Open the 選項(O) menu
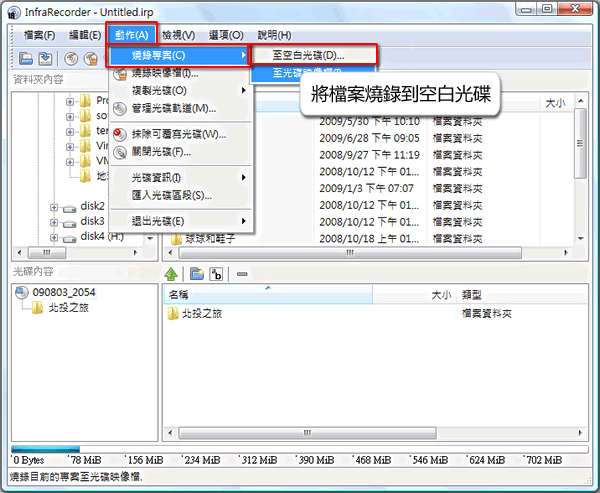 click(x=226, y=36)
